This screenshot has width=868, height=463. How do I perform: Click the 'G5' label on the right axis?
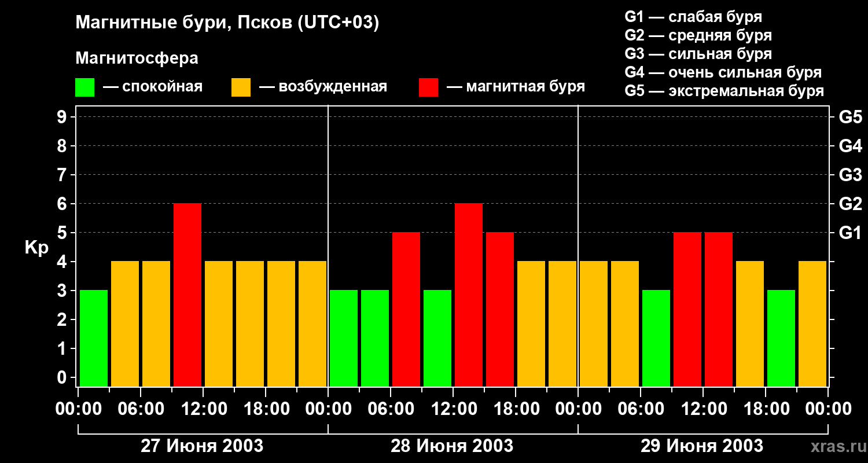point(850,117)
